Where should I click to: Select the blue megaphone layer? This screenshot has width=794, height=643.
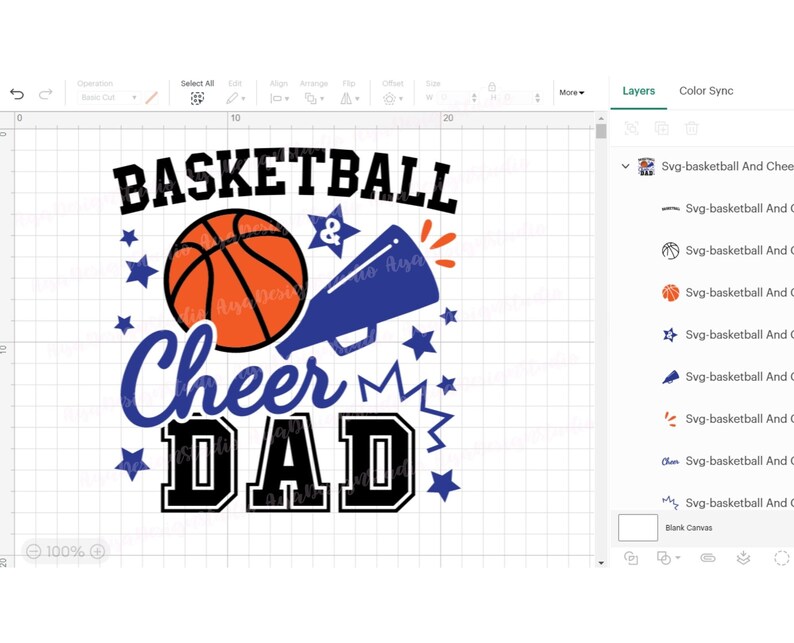(x=727, y=377)
